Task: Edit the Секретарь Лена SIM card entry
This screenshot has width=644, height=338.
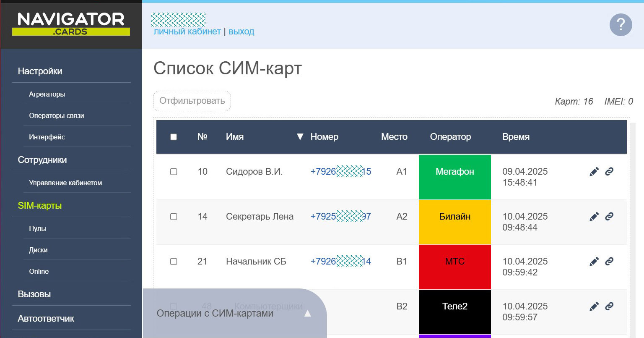Action: click(x=594, y=217)
